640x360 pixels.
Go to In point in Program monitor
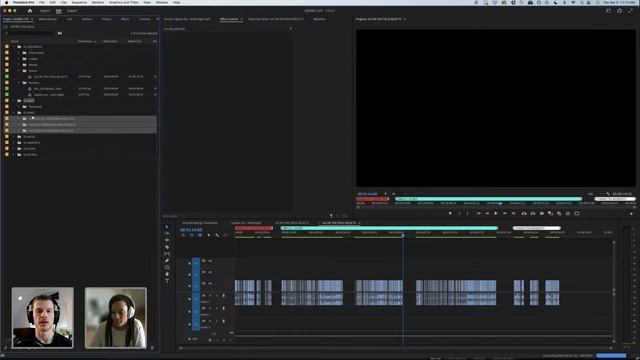(478, 213)
